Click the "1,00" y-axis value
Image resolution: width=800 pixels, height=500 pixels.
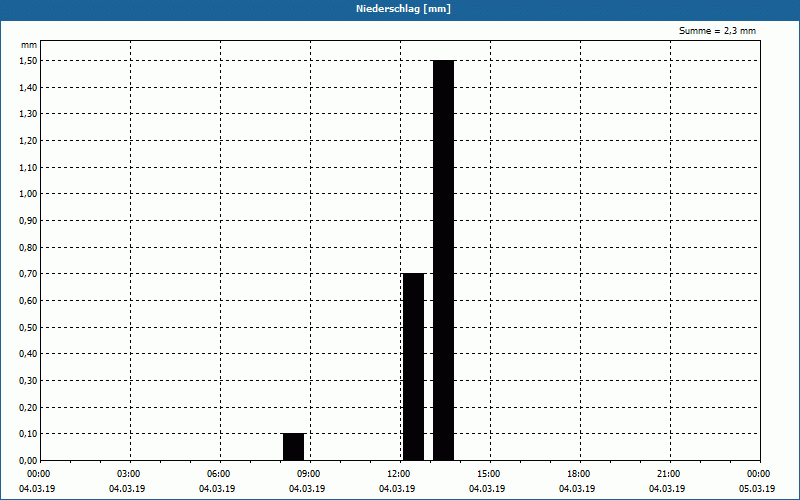coord(28,194)
